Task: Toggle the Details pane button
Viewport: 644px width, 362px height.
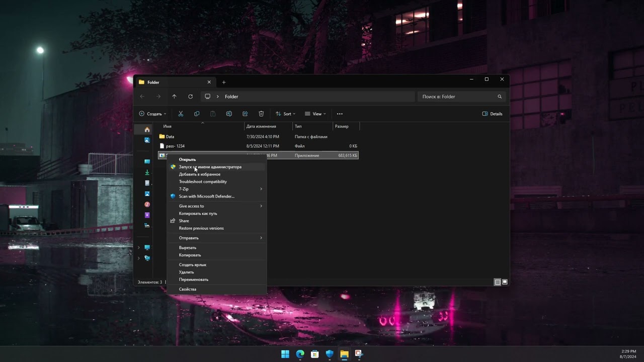Action: [492, 114]
